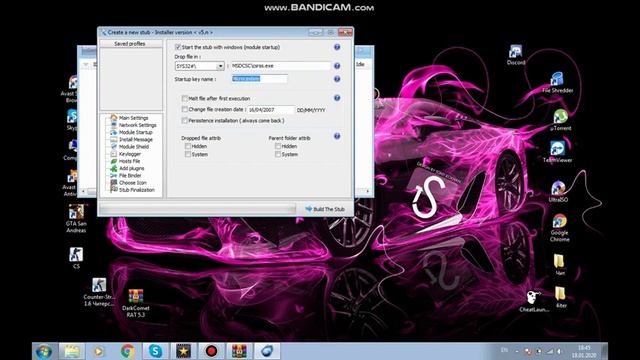This screenshot has width=640, height=360.
Task: Open help icon beside Start the stub option
Action: click(337, 47)
